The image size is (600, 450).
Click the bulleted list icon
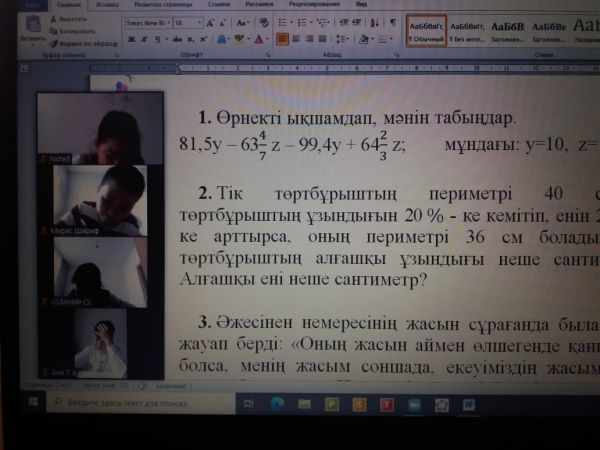[281, 21]
